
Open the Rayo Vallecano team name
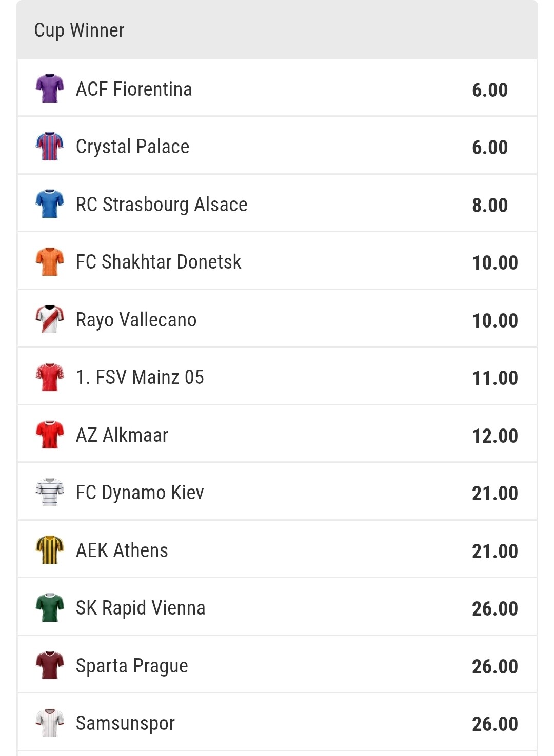136,320
